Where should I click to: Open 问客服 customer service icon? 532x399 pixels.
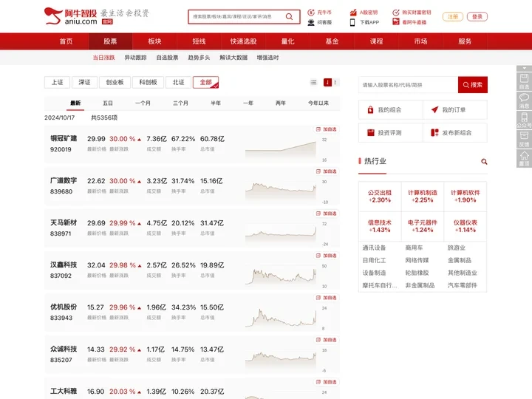click(311, 22)
